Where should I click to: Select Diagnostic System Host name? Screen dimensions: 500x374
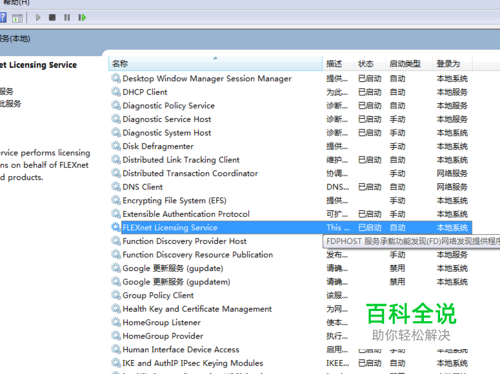[x=167, y=133]
